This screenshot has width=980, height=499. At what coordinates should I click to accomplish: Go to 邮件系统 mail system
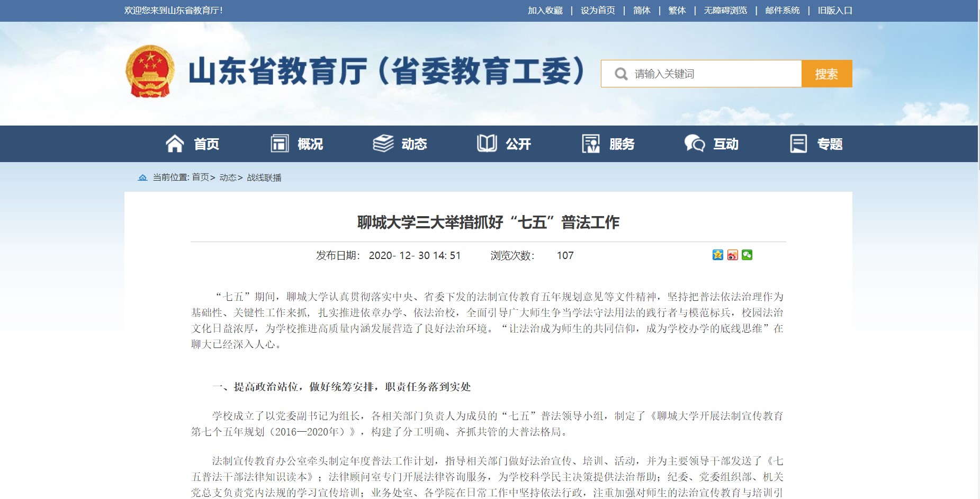tap(782, 11)
